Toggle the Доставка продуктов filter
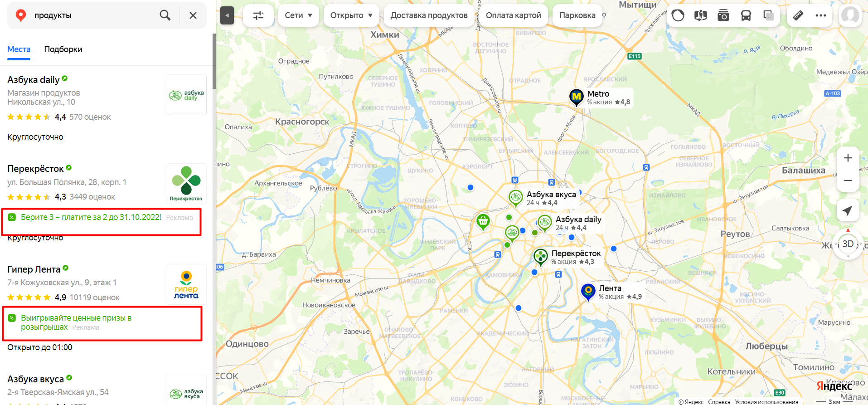Image resolution: width=868 pixels, height=405 pixels. coord(429,15)
